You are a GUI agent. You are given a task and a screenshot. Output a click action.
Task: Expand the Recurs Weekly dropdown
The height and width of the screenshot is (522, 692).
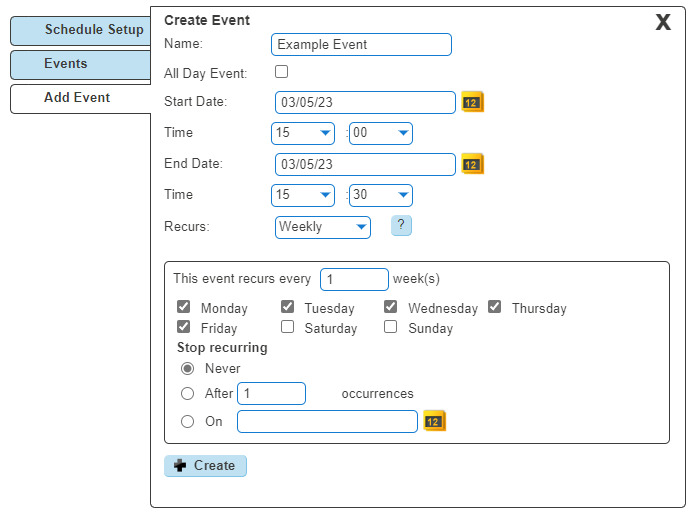(323, 227)
